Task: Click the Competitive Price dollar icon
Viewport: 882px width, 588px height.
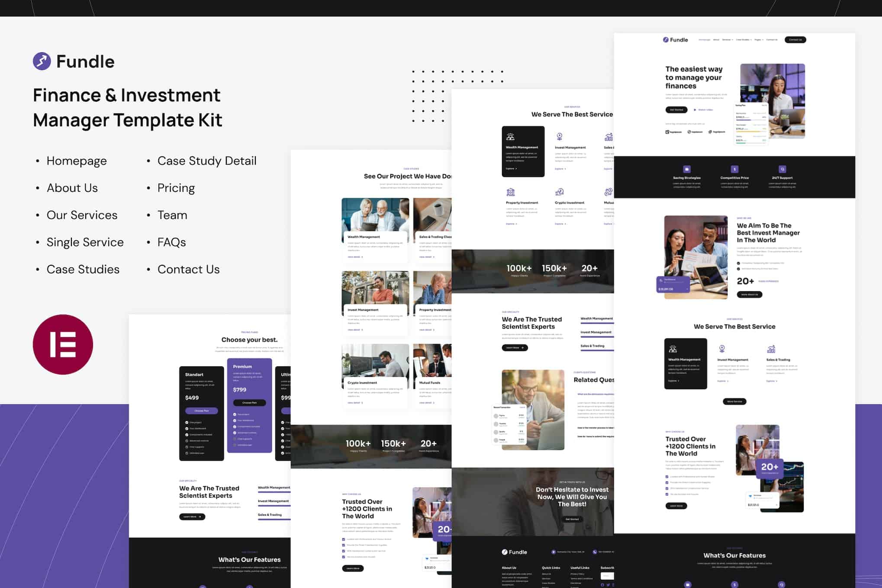Action: coord(734,169)
